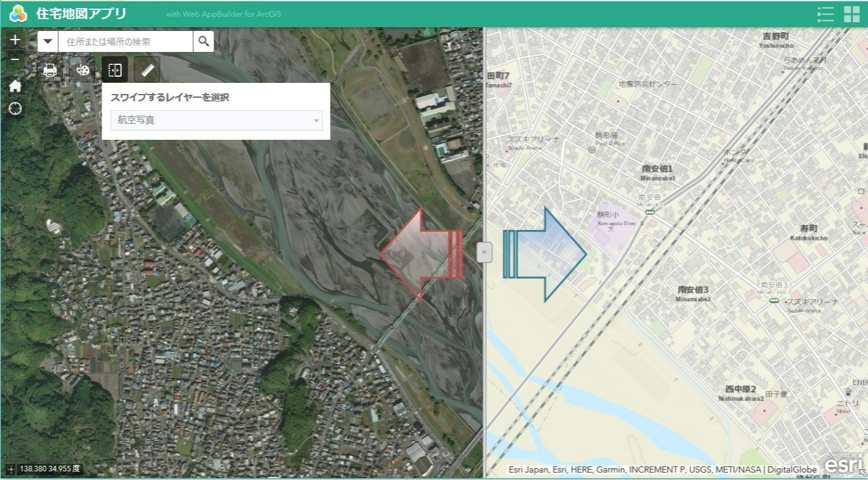The height and width of the screenshot is (480, 868).
Task: Expand the search source dropdown arrow
Action: (x=48, y=41)
